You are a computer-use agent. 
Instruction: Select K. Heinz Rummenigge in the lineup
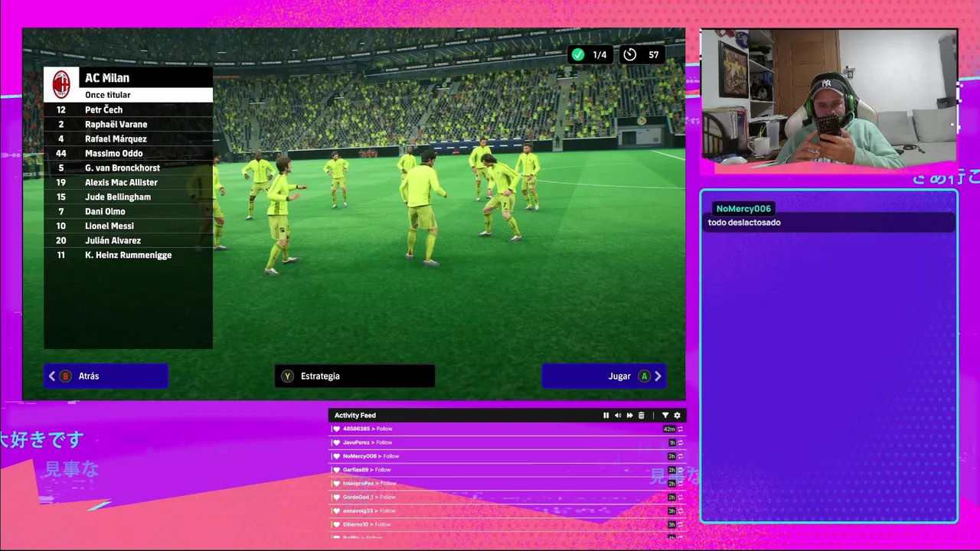(x=128, y=255)
